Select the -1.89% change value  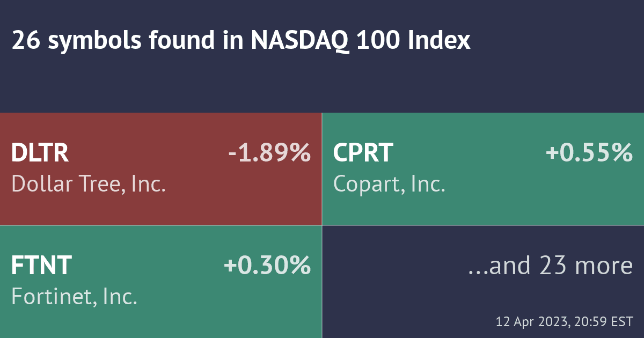(x=269, y=153)
